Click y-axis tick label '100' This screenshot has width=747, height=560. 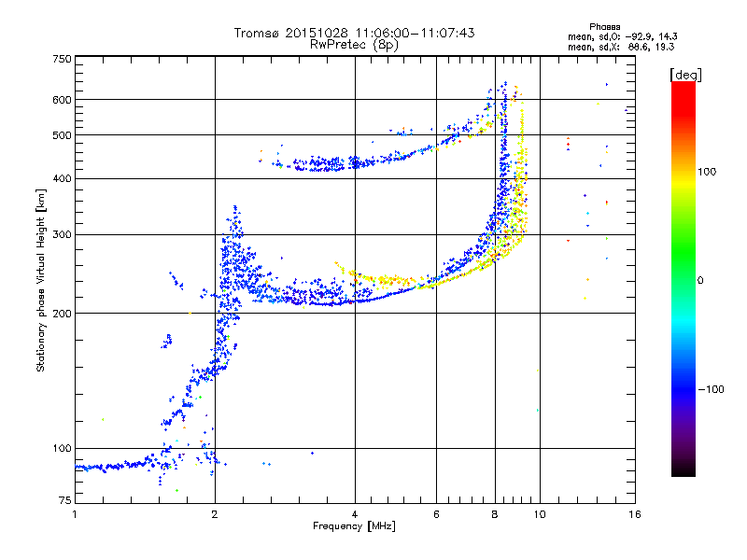click(62, 449)
